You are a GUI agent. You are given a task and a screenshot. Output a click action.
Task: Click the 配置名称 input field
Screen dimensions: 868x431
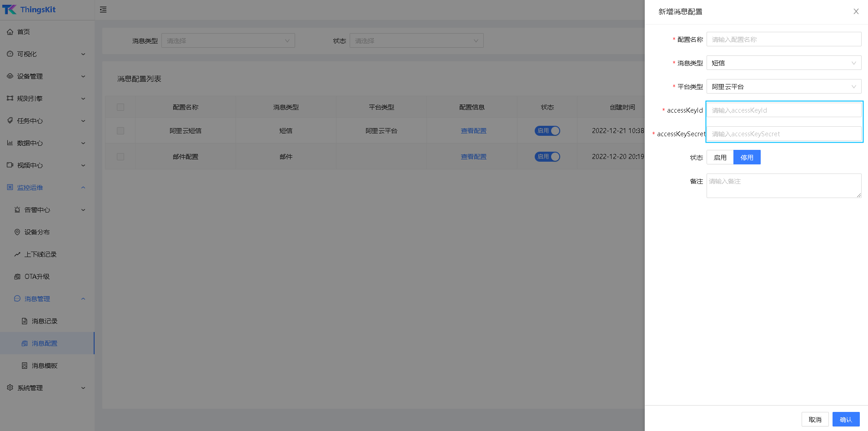point(783,40)
